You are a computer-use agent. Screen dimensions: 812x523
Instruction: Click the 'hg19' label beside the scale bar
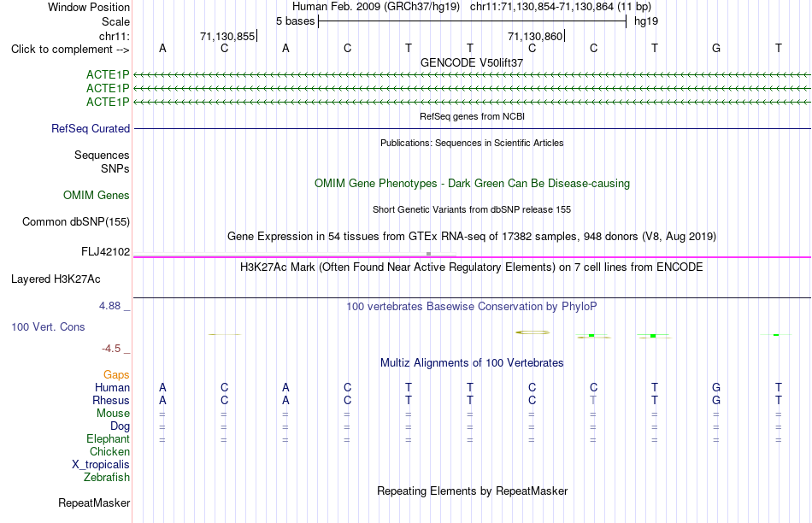[646, 21]
